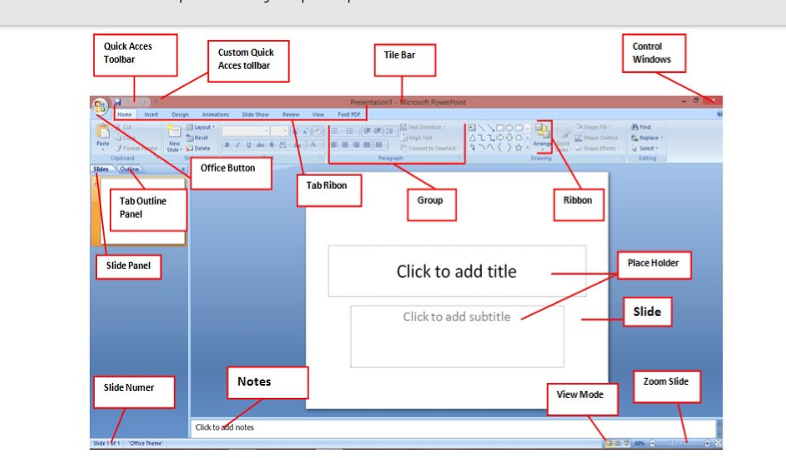Click the Zoom In plus button

pyautogui.click(x=707, y=443)
